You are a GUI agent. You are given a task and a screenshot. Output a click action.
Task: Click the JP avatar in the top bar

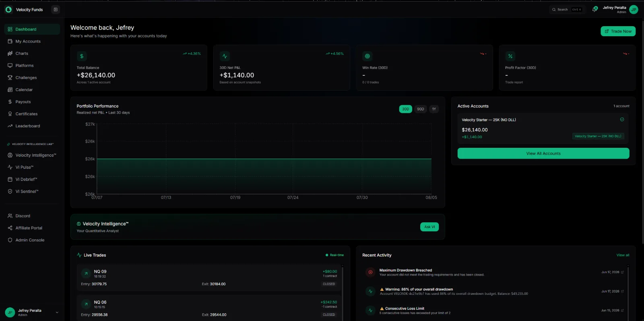pos(634,10)
